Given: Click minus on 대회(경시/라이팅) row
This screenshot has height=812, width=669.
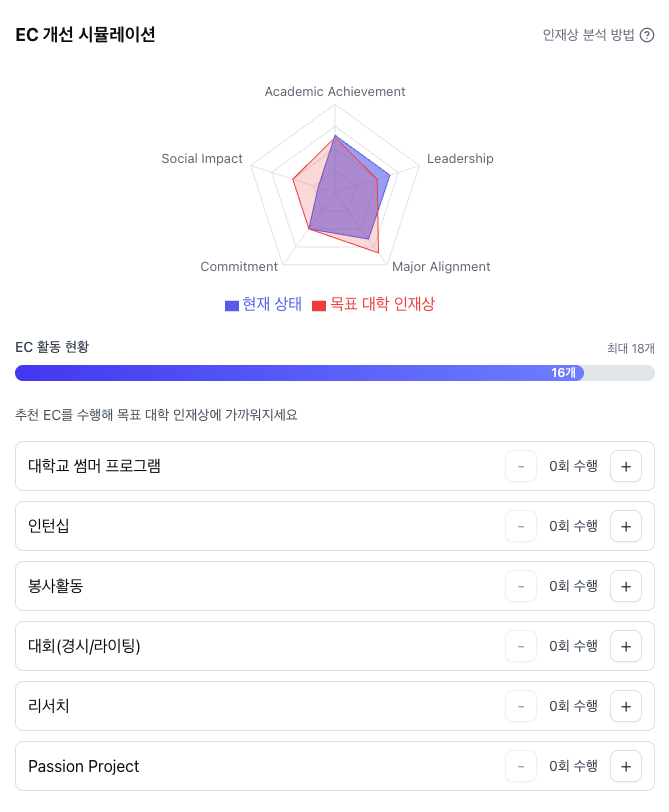Looking at the screenshot, I should (x=521, y=646).
